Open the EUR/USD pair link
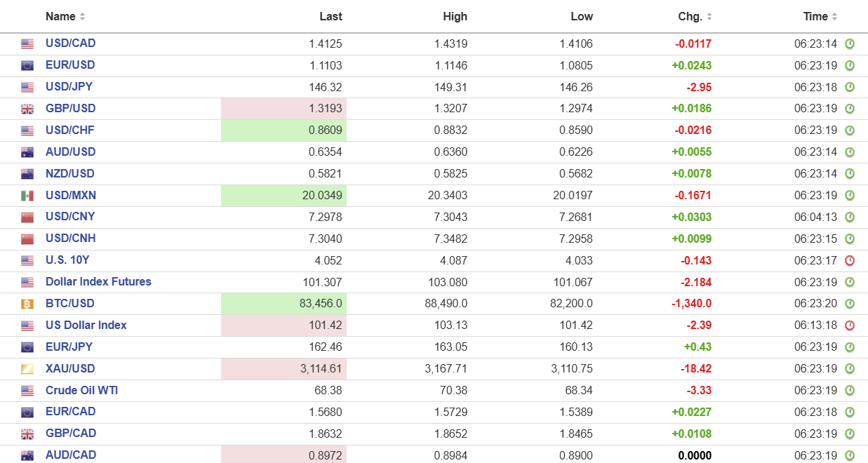 pos(70,65)
